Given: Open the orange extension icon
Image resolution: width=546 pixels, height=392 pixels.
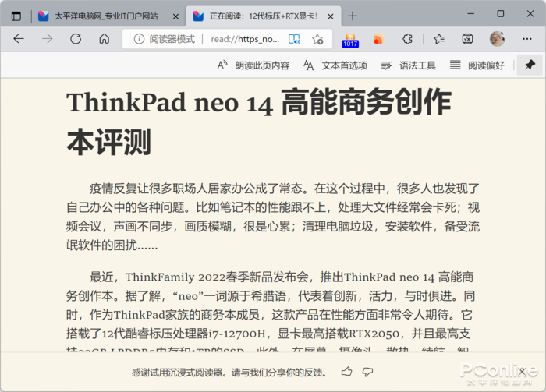Looking at the screenshot, I should tap(378, 39).
